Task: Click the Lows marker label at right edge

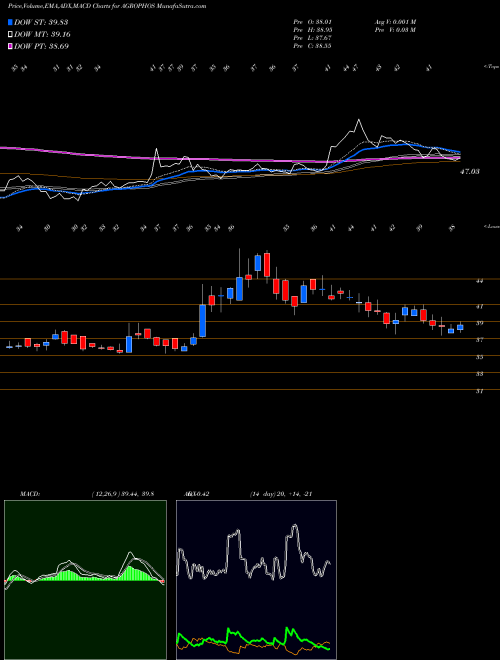Action: pyautogui.click(x=492, y=226)
